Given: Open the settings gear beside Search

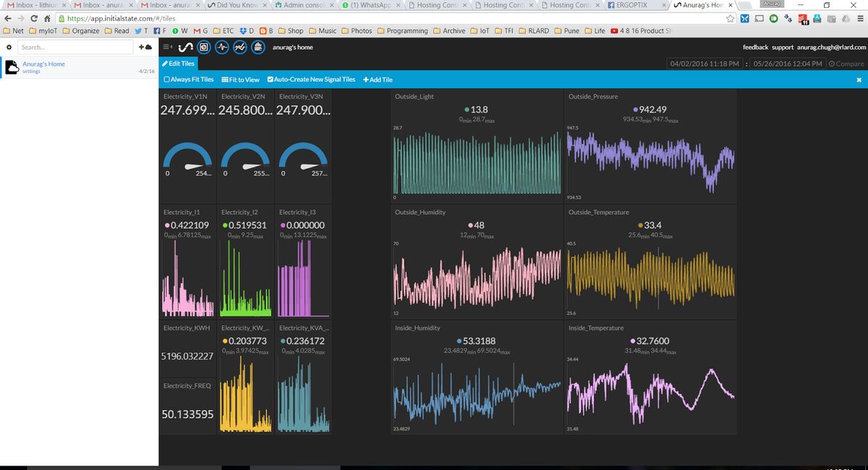Looking at the screenshot, I should [9, 47].
